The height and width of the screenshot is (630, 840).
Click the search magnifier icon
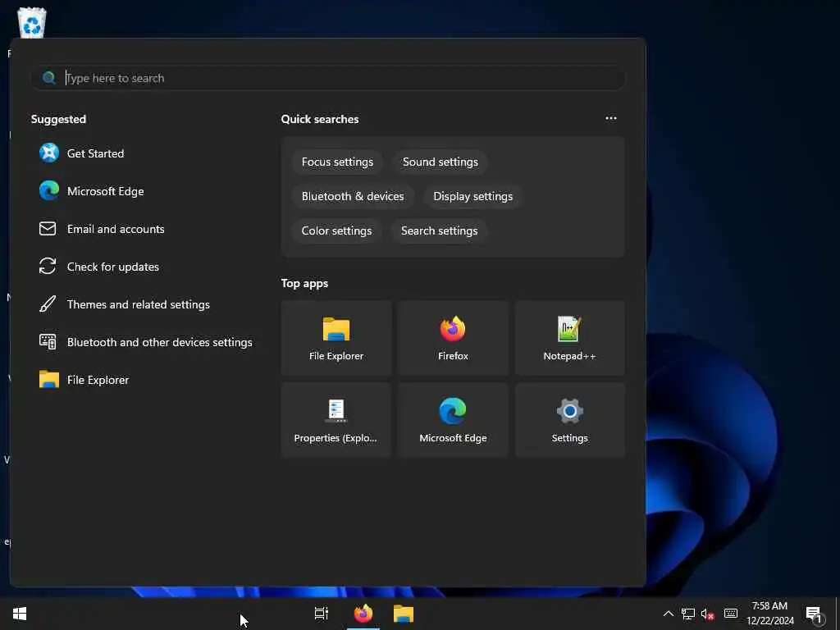48,78
